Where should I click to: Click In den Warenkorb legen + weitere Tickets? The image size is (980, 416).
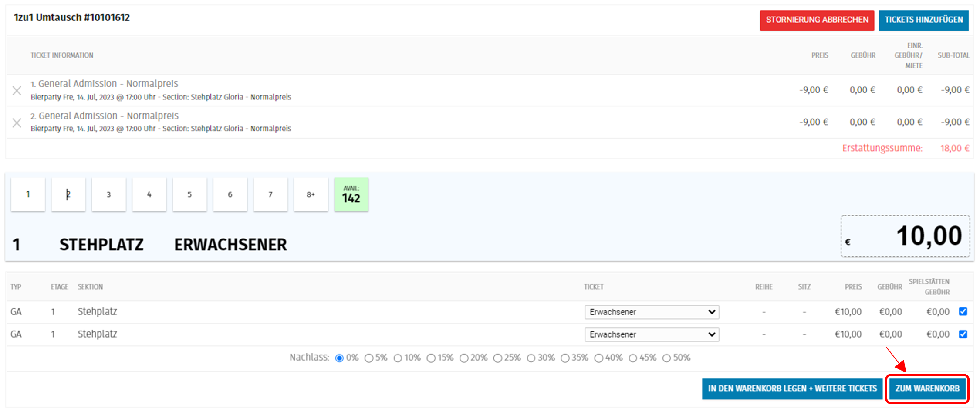(792, 389)
